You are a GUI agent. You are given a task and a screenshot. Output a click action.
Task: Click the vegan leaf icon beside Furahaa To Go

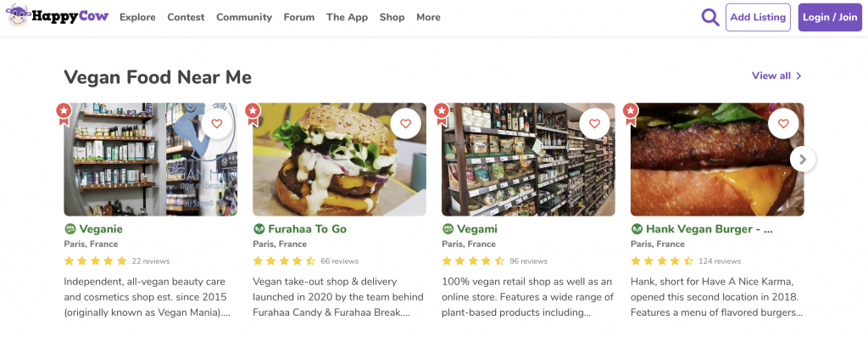tap(259, 229)
